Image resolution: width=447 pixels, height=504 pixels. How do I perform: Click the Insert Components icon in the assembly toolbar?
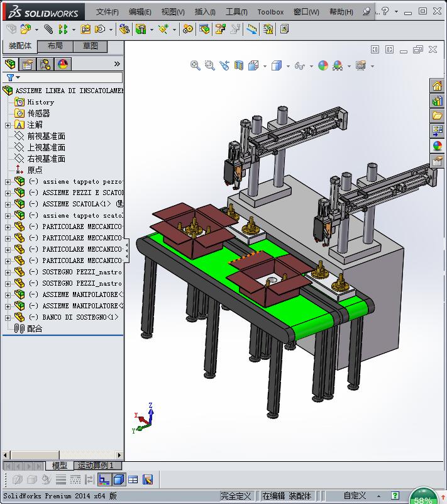pyautogui.click(x=26, y=29)
